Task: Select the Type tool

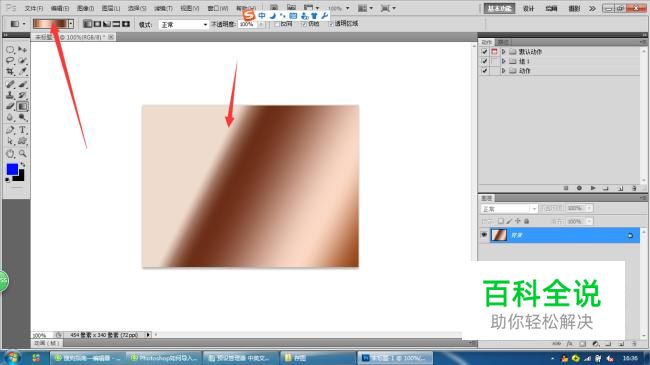Action: tap(22, 130)
